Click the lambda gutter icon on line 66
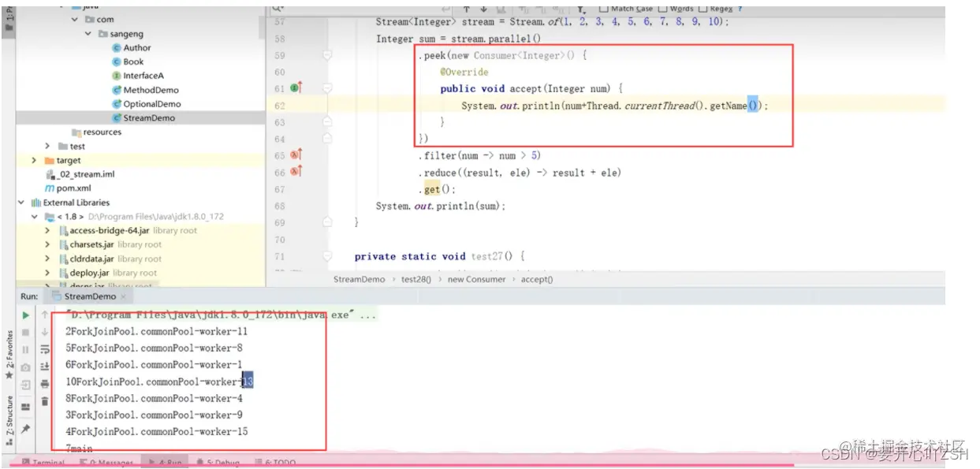The image size is (980, 469). [x=296, y=172]
